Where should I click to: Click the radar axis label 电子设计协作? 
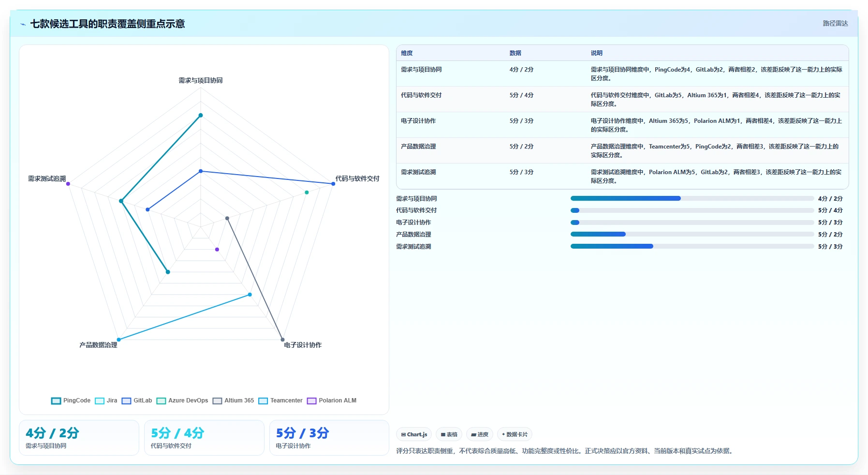click(x=303, y=345)
